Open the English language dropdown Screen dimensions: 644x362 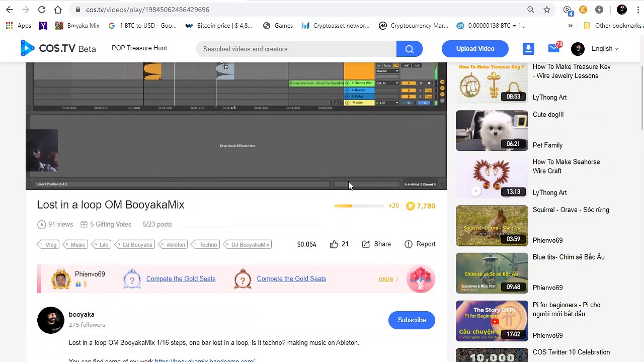pos(605,49)
